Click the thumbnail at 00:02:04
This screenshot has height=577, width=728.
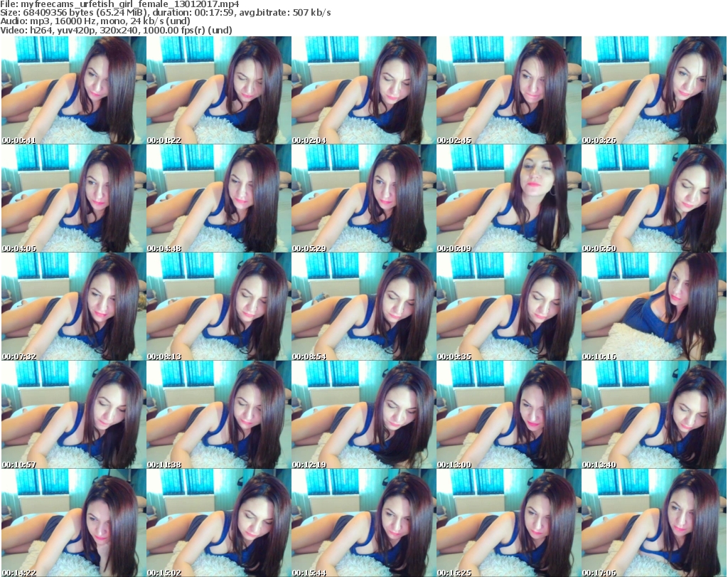pos(363,90)
